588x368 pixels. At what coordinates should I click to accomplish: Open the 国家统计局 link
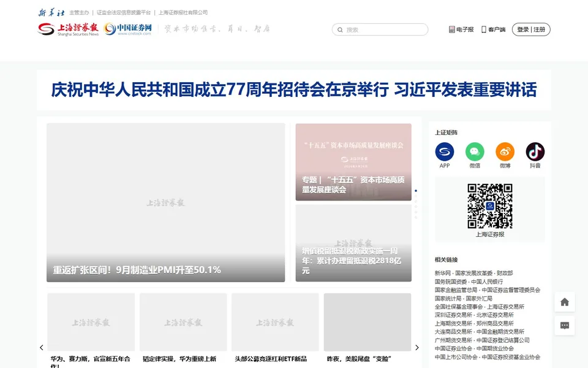pyautogui.click(x=448, y=299)
